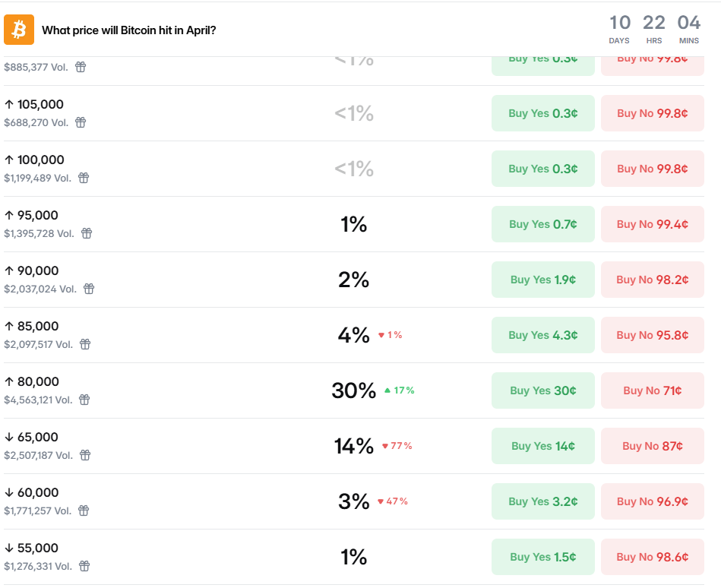This screenshot has height=588, width=721.
Task: Click gift icon on 105,000 row
Action: pos(81,122)
